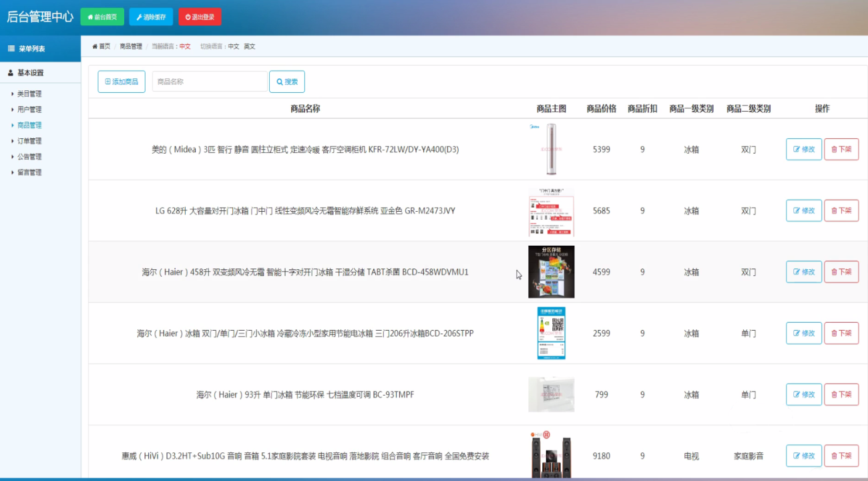Focus the 商品名称 search input
This screenshot has height=481, width=868.
pyautogui.click(x=210, y=82)
